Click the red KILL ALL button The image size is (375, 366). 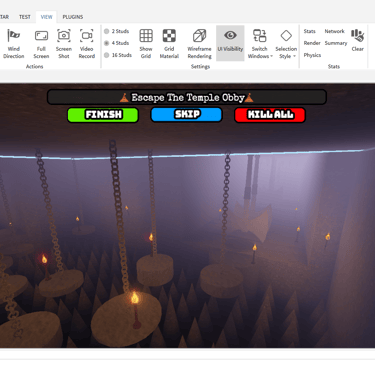coord(270,115)
